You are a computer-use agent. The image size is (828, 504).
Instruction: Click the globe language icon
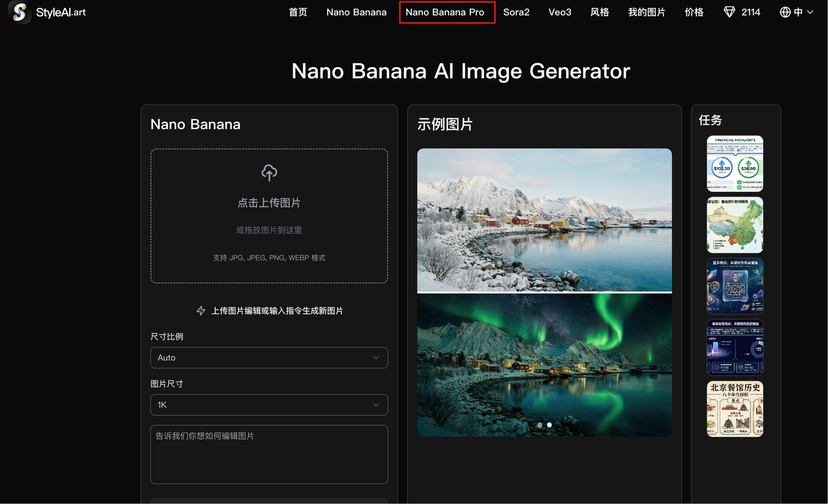(784, 11)
